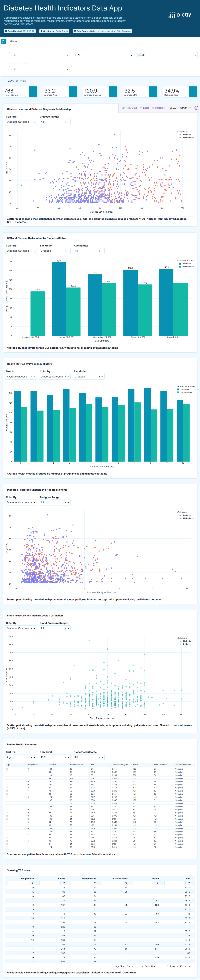Collapse the dev tools bar chevron button
200x980 pixels.
pyautogui.click(x=196, y=108)
